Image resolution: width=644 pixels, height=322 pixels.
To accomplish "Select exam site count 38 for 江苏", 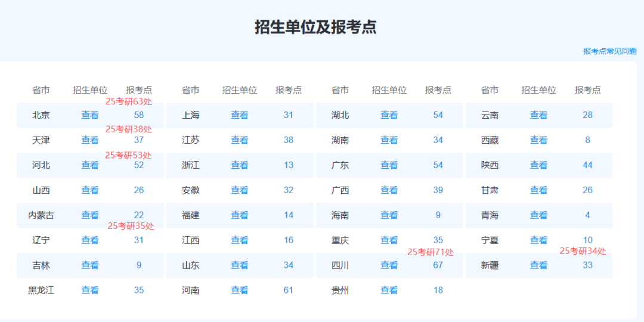I will click(289, 140).
